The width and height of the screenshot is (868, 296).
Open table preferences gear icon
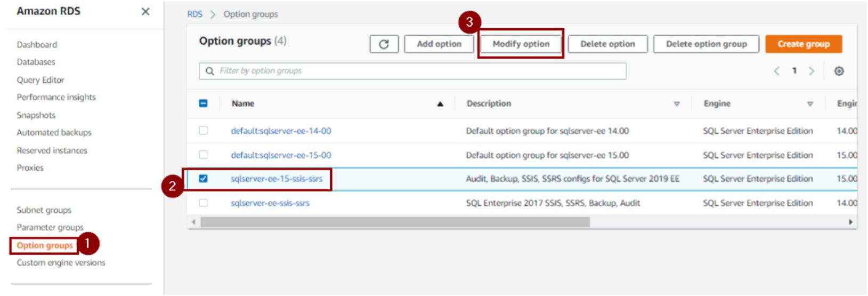click(x=839, y=71)
